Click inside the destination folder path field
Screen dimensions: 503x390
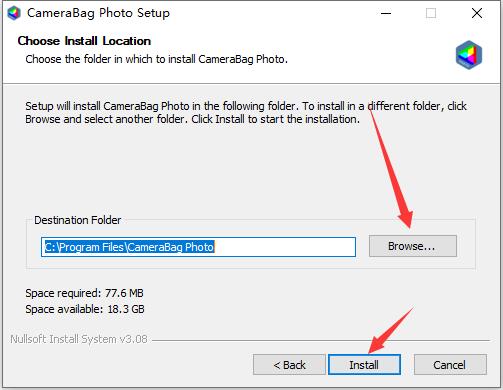[x=198, y=247]
